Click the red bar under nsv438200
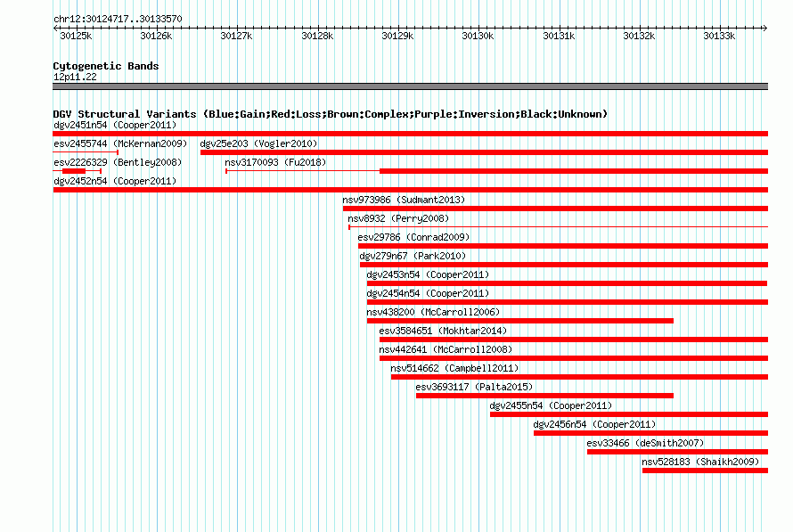This screenshot has height=532, width=793. coord(519,321)
